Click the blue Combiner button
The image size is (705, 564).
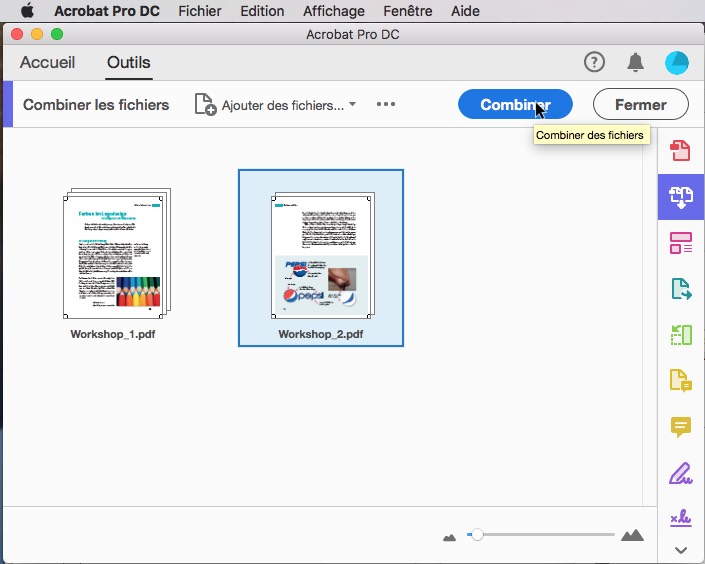click(515, 104)
